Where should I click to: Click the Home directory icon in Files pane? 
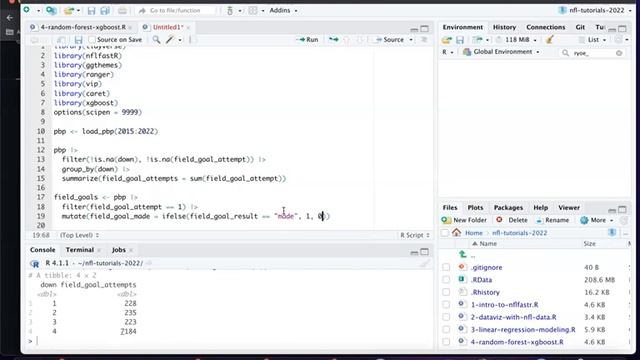(456, 233)
